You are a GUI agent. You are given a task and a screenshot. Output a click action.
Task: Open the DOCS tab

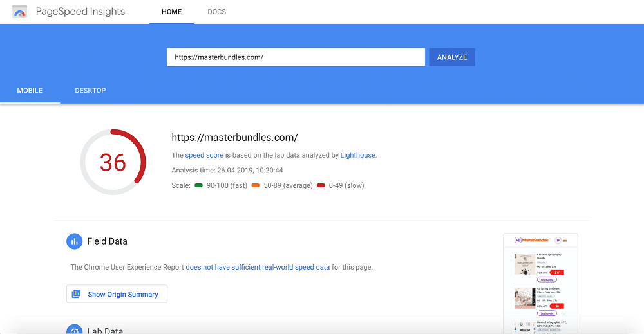coord(216,12)
